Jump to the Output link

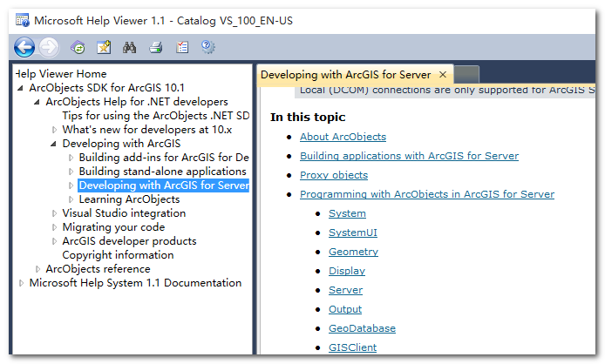(x=345, y=309)
